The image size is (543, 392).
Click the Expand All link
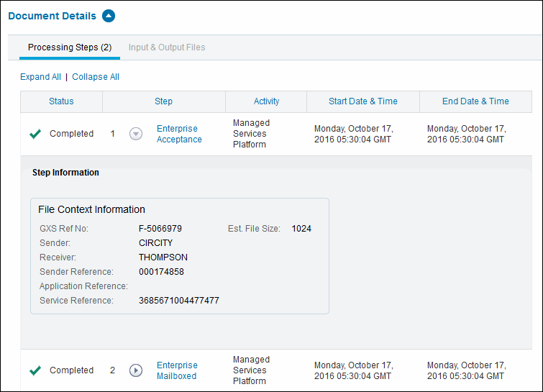click(x=40, y=77)
